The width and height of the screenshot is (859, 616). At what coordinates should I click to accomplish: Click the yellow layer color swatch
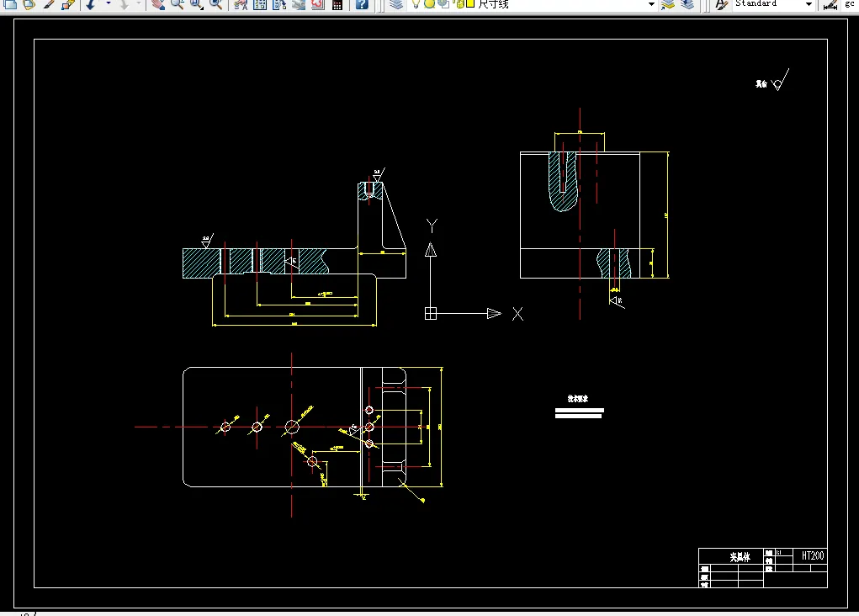pyautogui.click(x=469, y=4)
